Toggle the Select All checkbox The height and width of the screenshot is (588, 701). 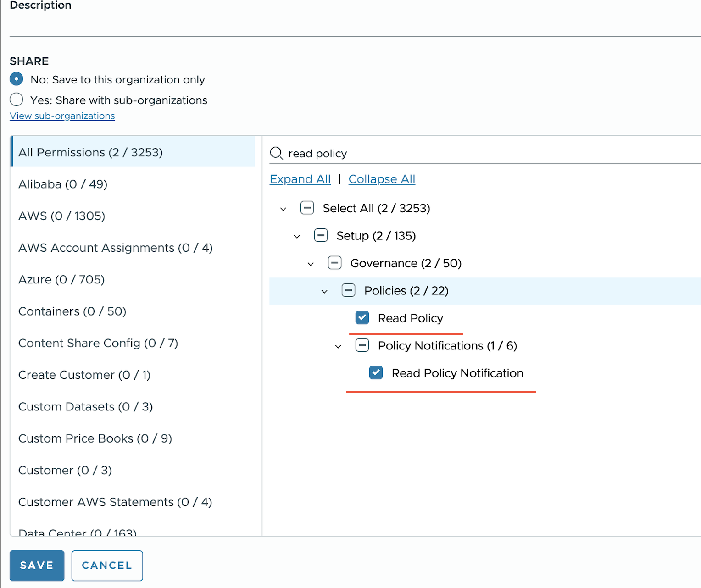(x=307, y=208)
